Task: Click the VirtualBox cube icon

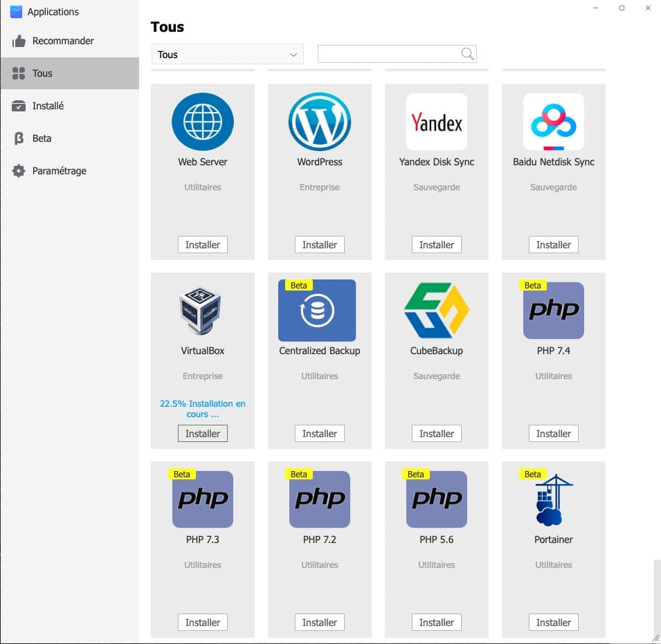Action: [x=200, y=311]
